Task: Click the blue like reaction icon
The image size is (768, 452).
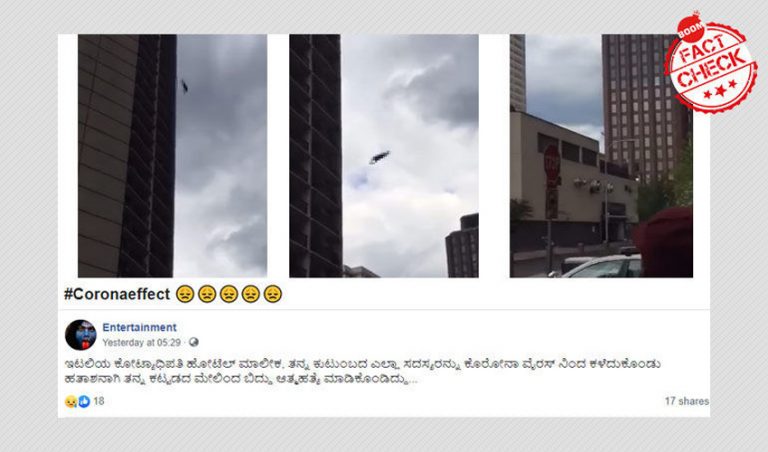Action: 84,402
